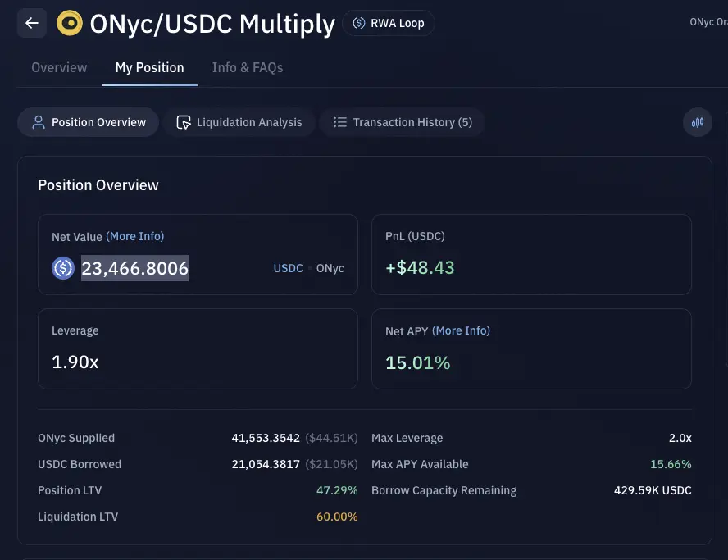Click the RWA Loop badge

coord(388,23)
